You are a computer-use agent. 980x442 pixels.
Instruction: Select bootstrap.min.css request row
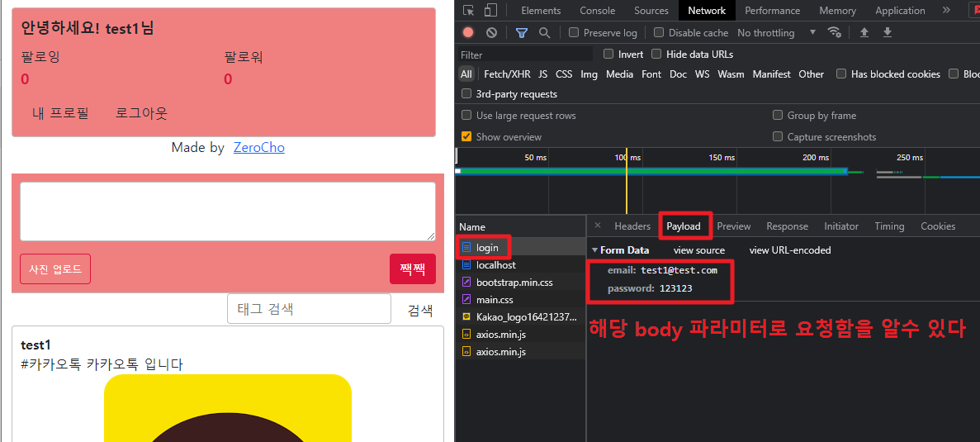pos(521,283)
